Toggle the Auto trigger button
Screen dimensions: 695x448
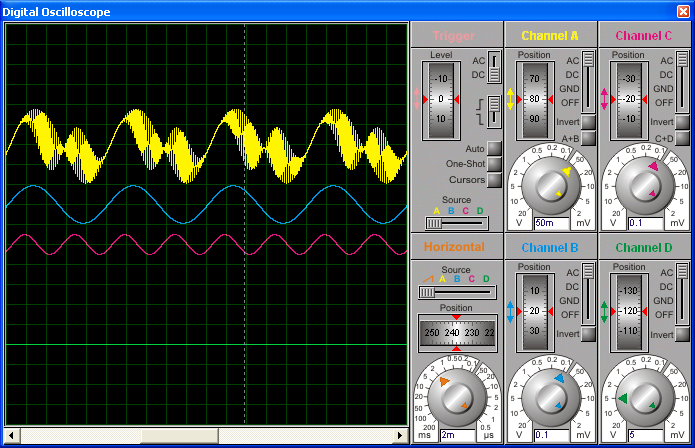pos(494,148)
